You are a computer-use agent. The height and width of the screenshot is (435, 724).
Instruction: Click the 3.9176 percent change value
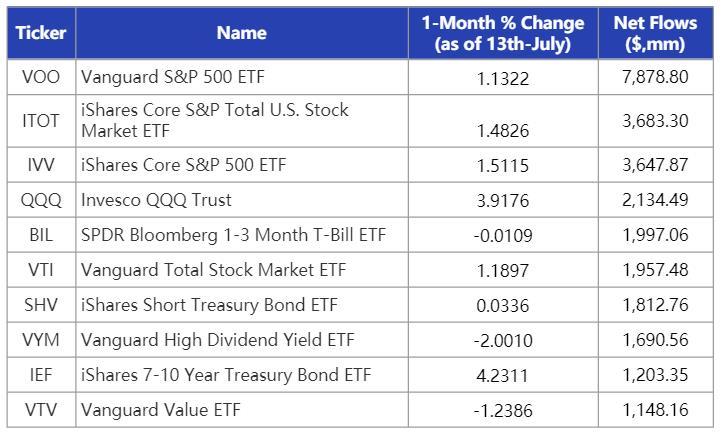click(x=502, y=201)
